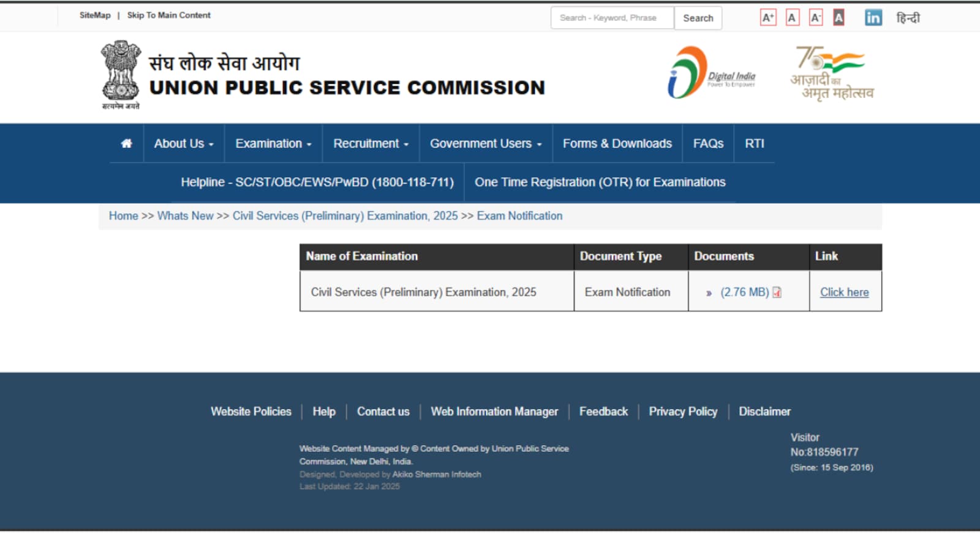The width and height of the screenshot is (980, 551).
Task: Toggle high contrast dark A theme
Action: (839, 18)
